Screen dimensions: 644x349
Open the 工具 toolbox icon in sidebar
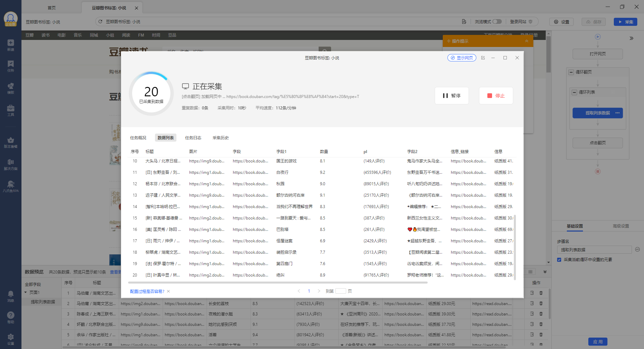pos(11,110)
